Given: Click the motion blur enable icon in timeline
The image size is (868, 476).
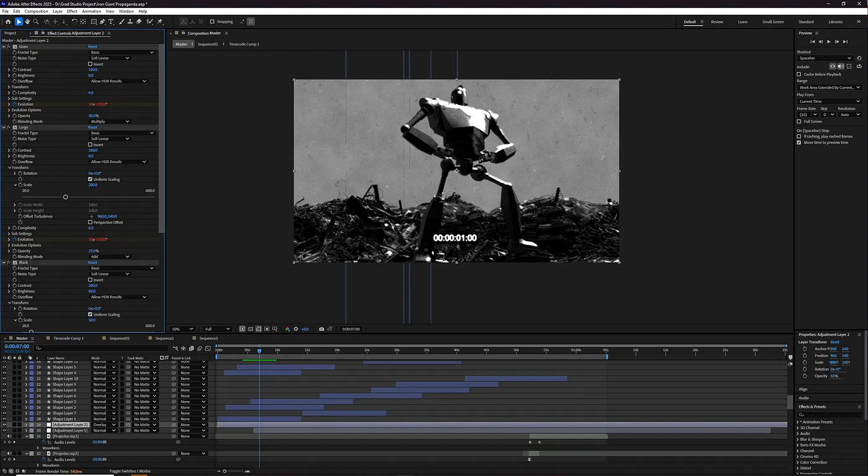Looking at the screenshot, I should pyautogui.click(x=200, y=348).
